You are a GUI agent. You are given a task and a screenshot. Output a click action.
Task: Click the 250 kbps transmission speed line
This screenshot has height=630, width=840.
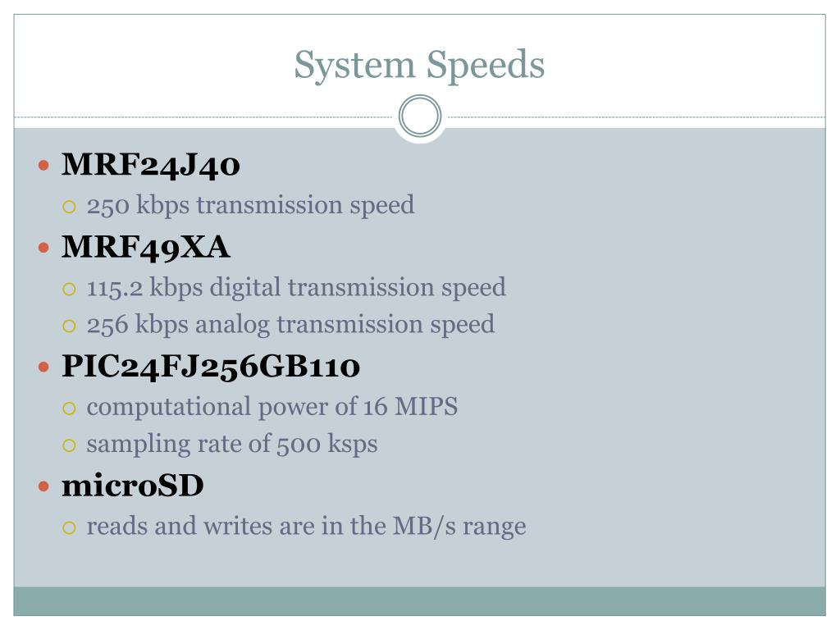point(250,206)
